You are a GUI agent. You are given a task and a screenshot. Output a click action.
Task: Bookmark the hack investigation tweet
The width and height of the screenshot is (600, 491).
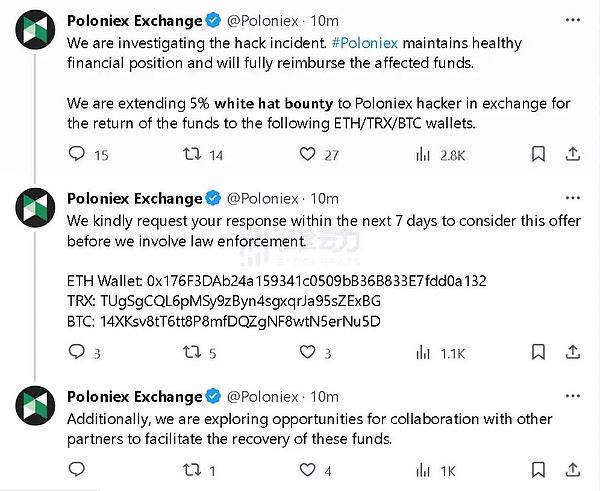coord(538,155)
